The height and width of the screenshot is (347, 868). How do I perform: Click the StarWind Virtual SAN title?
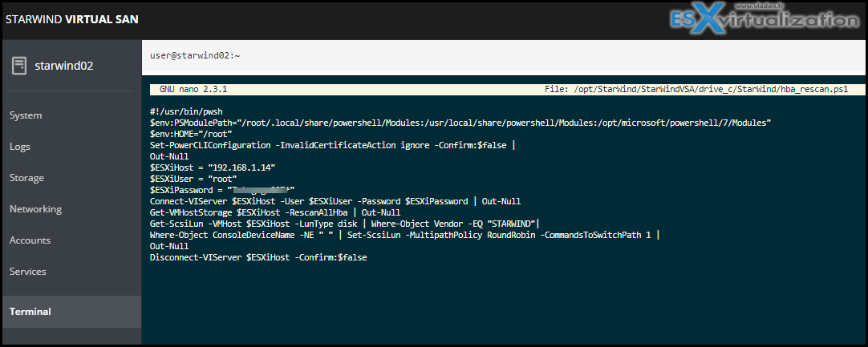[x=72, y=19]
